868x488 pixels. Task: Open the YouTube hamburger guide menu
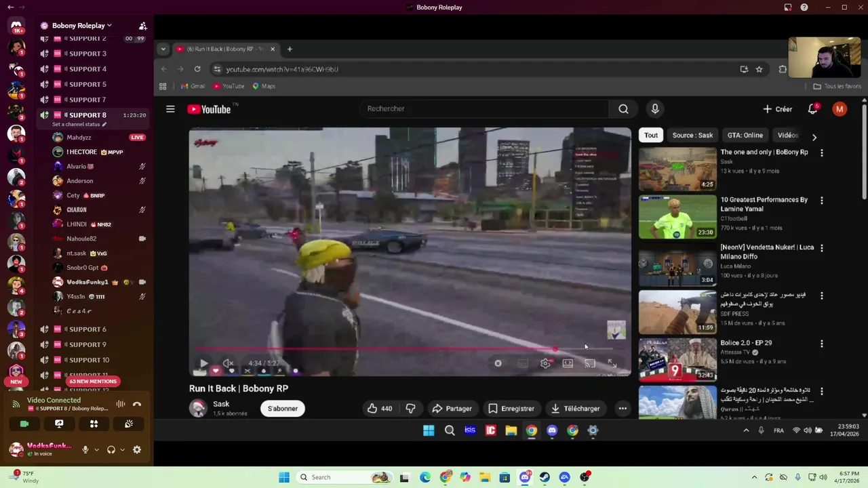coord(170,109)
